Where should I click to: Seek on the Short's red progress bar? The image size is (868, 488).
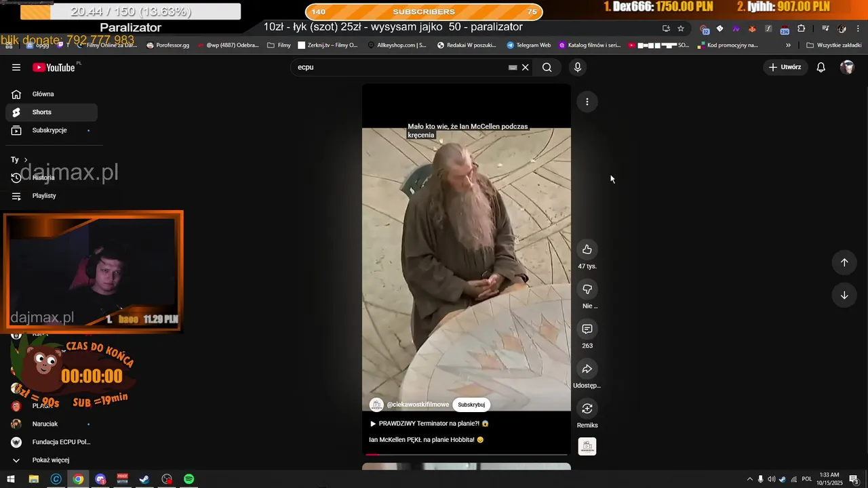tap(467, 455)
